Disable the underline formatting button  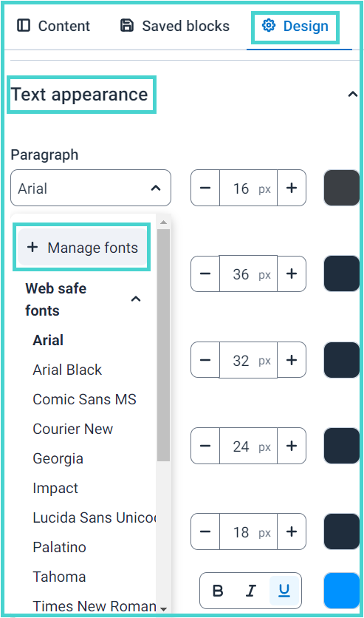click(x=284, y=591)
